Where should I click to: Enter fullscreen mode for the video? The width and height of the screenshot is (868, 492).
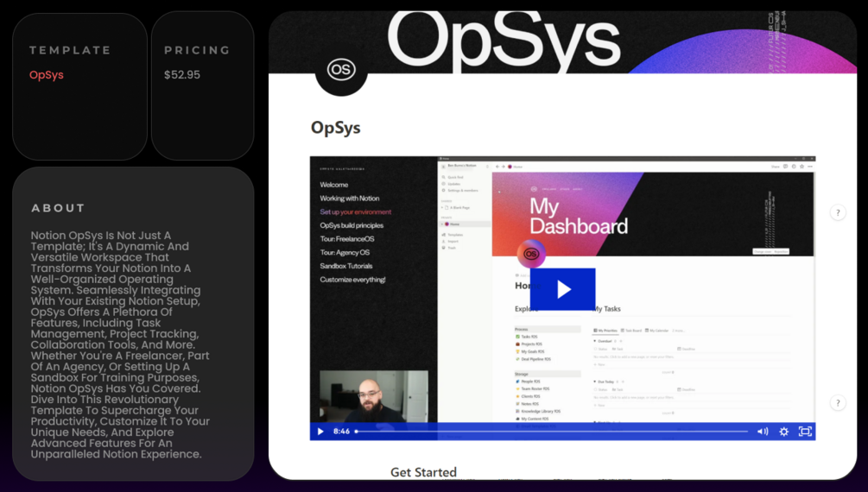tap(805, 431)
